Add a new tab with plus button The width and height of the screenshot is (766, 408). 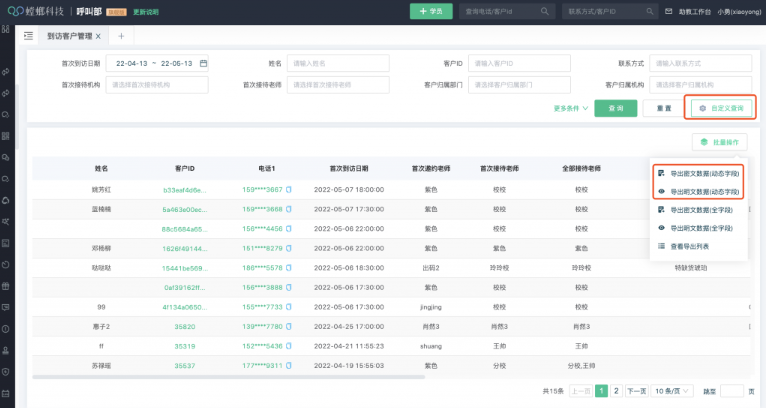[x=121, y=36]
